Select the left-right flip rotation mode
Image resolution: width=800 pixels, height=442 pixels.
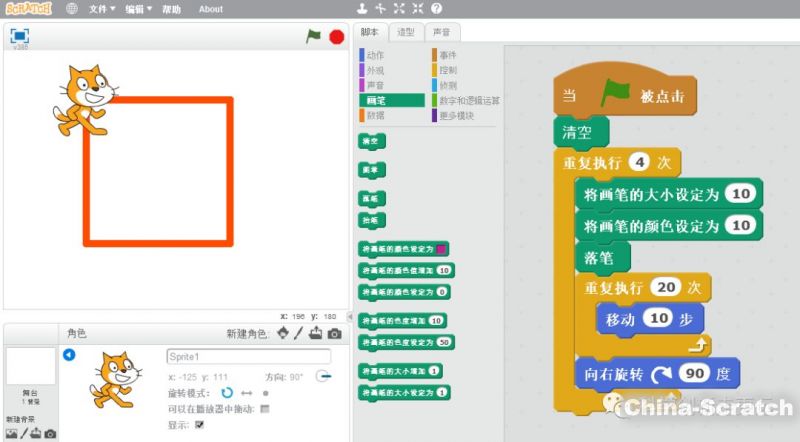coord(246,393)
